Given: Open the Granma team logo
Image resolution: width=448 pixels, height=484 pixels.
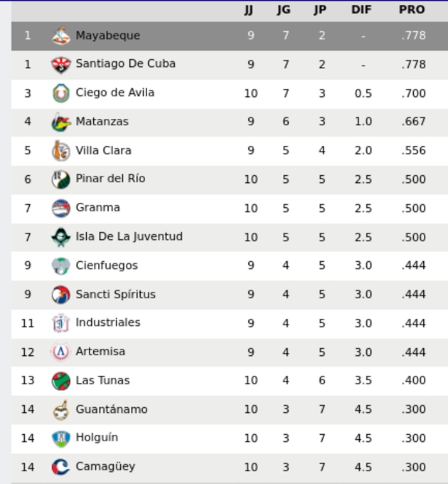Looking at the screenshot, I should pyautogui.click(x=60, y=209).
